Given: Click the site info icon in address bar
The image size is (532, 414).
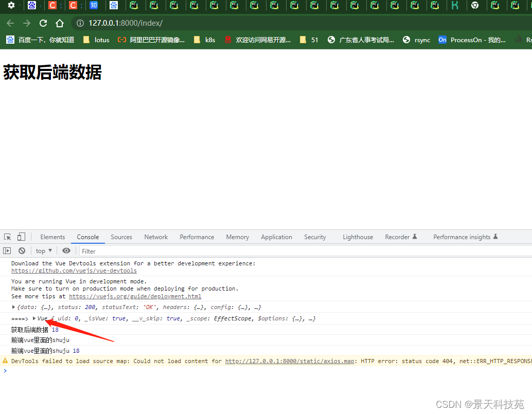Looking at the screenshot, I should point(80,23).
